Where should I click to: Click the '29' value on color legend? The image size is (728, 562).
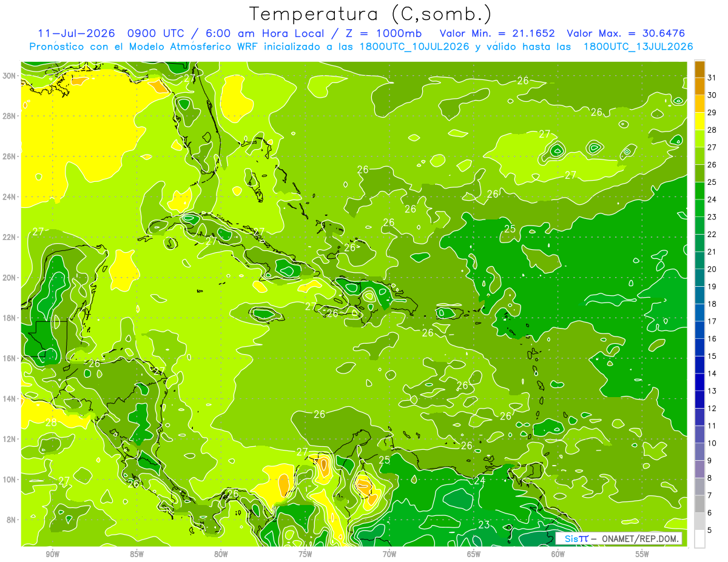tap(712, 112)
